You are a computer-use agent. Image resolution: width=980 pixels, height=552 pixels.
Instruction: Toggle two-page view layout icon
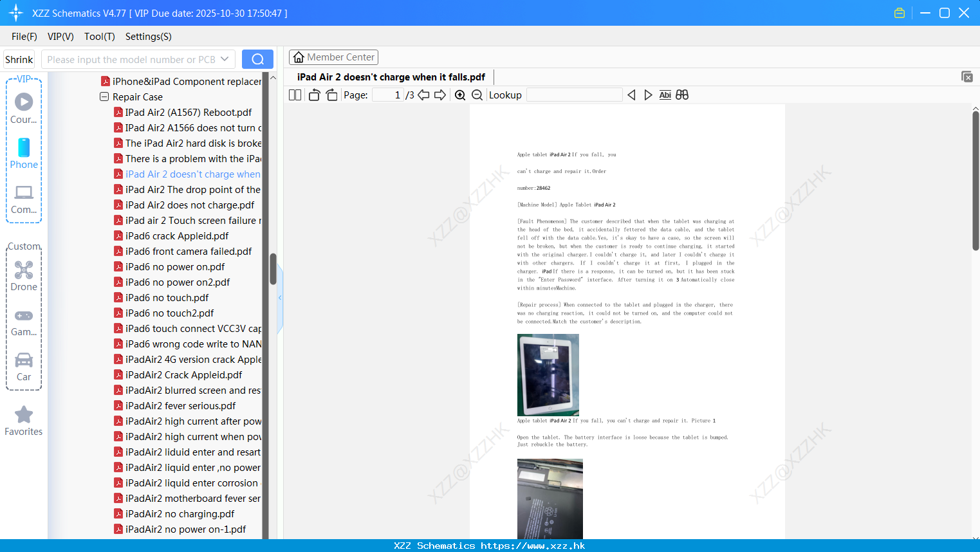295,95
